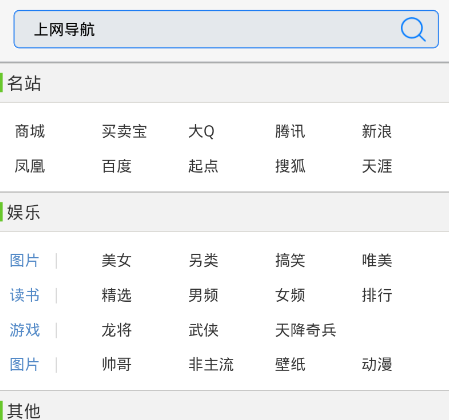Open the 唯美 link
The image size is (449, 420).
point(377,260)
